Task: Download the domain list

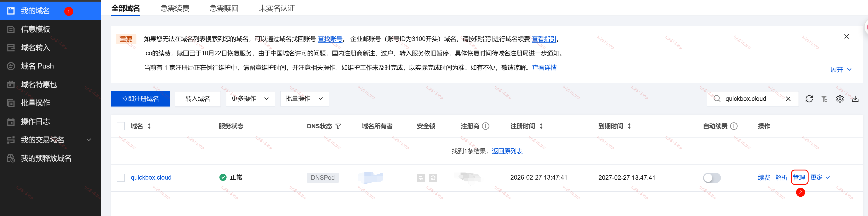Action: tap(855, 99)
